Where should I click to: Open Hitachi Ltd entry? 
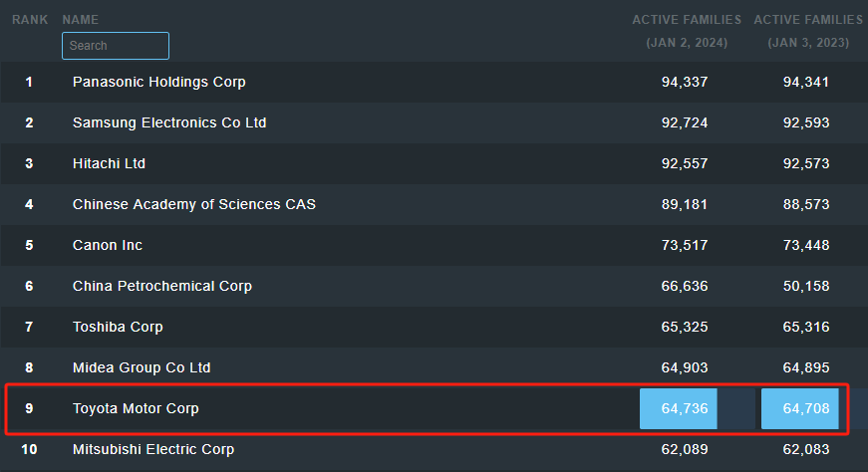click(x=109, y=163)
